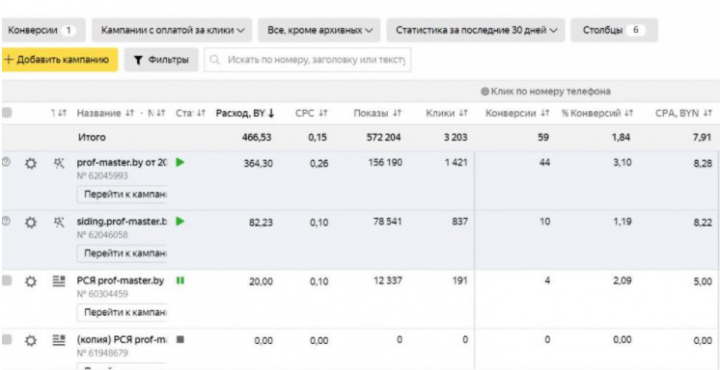Click the yellow 'Добавить кампанию' button
720x370 pixels.
[x=59, y=60]
